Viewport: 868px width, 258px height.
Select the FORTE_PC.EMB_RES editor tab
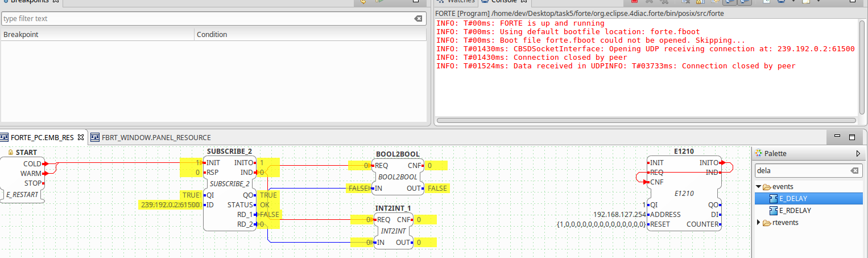point(42,137)
